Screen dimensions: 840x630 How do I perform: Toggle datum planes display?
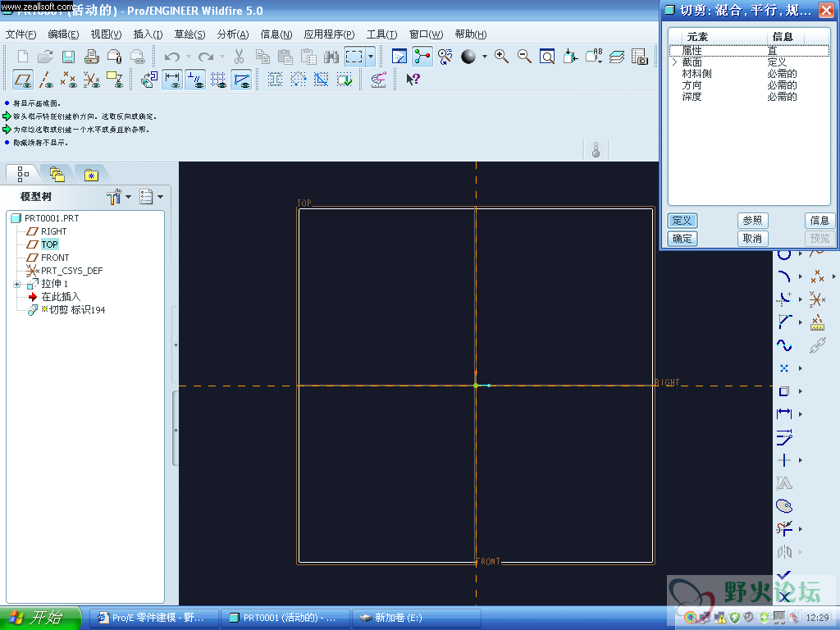click(x=22, y=80)
